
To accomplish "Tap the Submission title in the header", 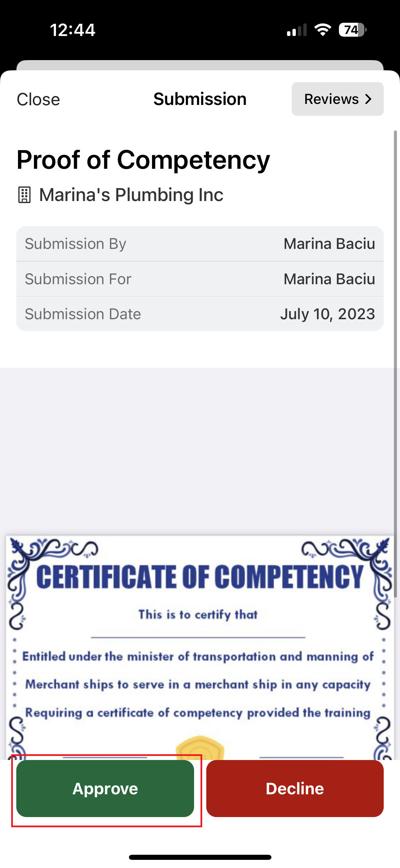I will click(x=200, y=99).
